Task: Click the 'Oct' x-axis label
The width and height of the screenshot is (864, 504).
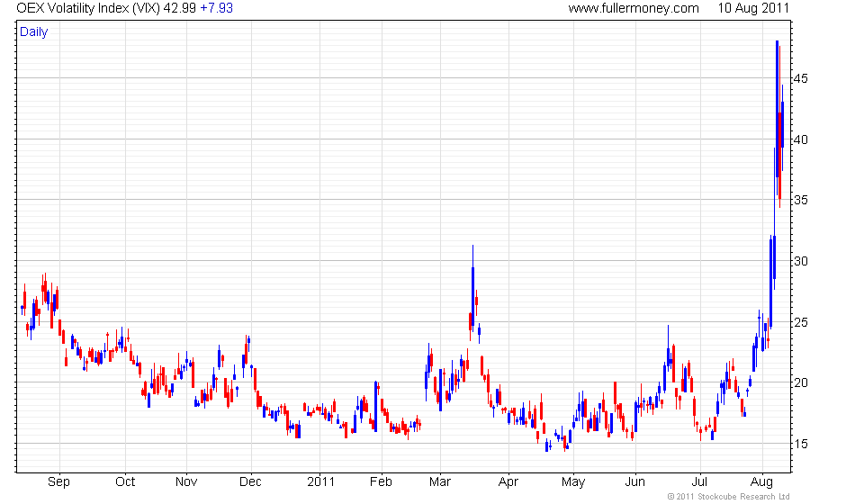Action: (x=125, y=482)
